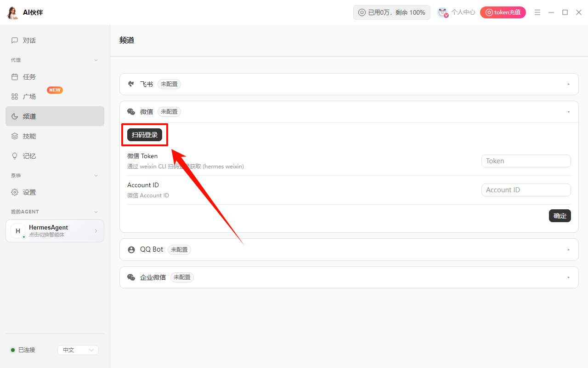Collapse the 代理 sidebar section

click(96, 60)
